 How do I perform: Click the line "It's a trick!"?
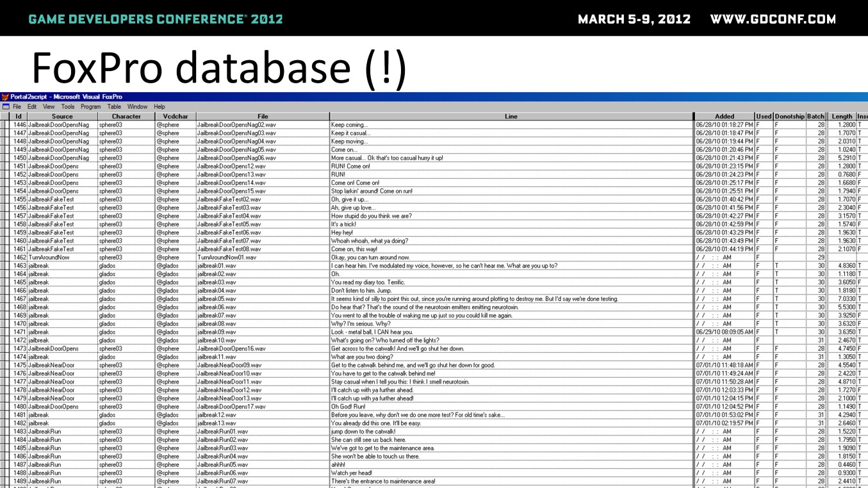tap(345, 224)
